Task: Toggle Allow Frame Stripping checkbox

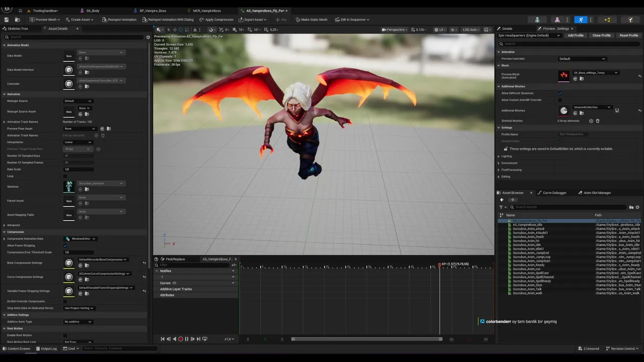Action: (x=65, y=245)
